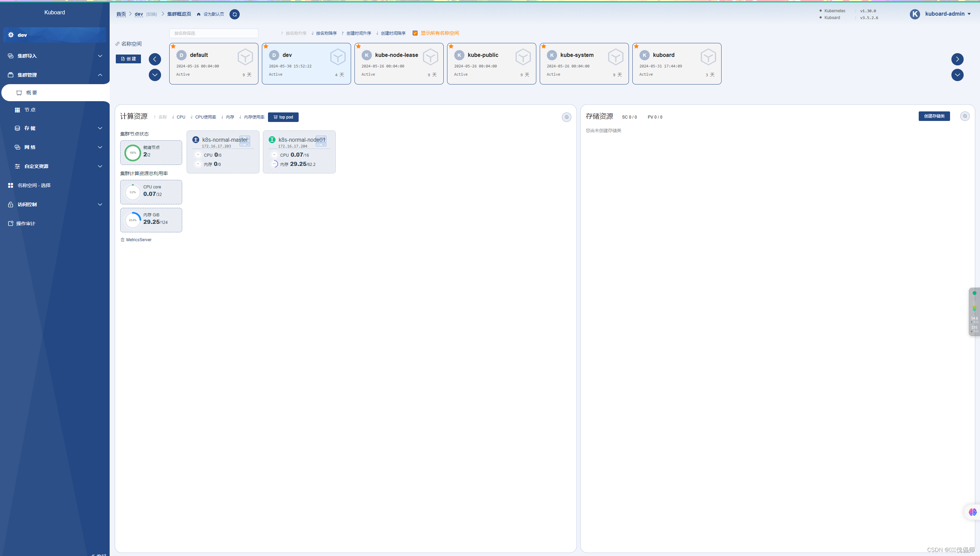Toggle the 显示所有名称空间 checkbox
Image resolution: width=980 pixels, height=556 pixels.
click(x=415, y=33)
